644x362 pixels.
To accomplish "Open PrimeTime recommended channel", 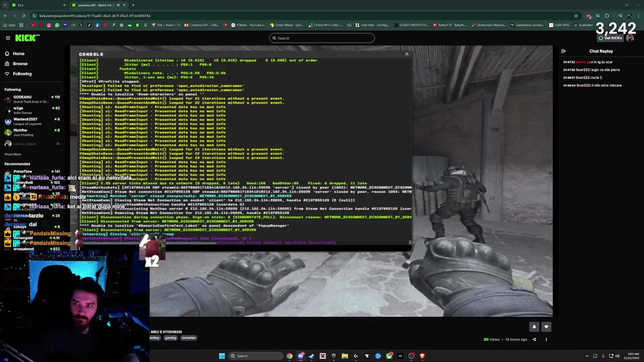I will tap(31, 171).
